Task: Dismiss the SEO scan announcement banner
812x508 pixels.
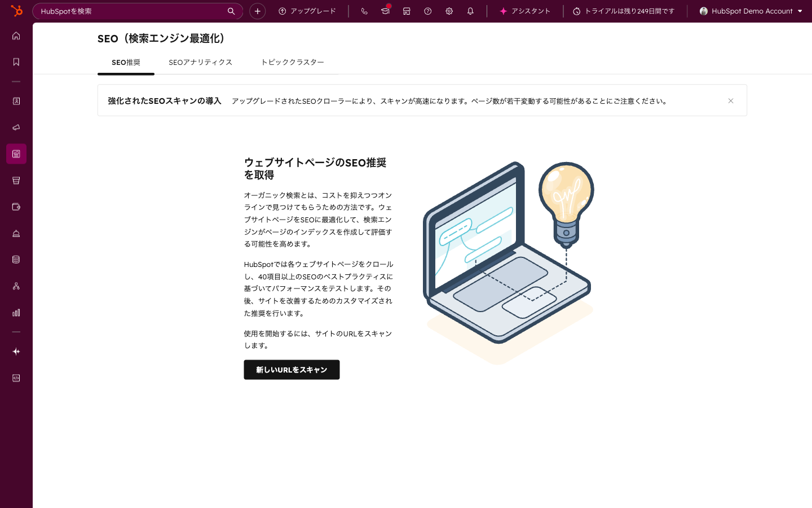Action: click(731, 100)
